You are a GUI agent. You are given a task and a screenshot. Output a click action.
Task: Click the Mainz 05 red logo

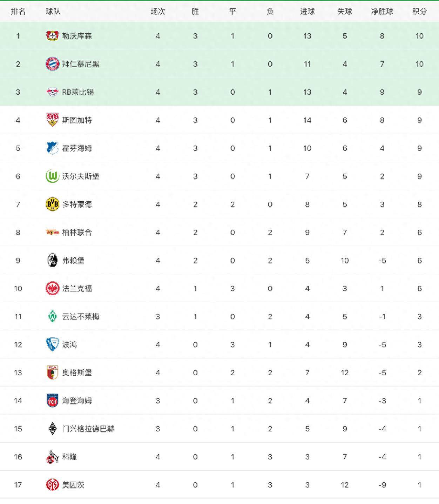(x=53, y=485)
